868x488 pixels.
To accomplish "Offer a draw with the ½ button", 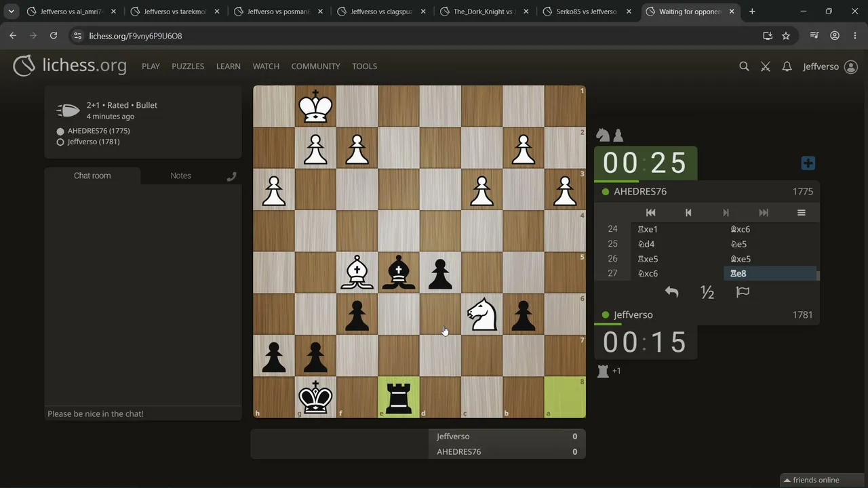I will tap(707, 292).
